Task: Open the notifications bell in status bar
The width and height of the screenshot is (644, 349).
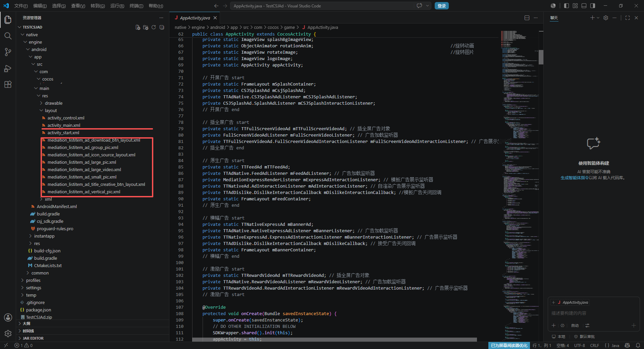Action: click(x=638, y=345)
